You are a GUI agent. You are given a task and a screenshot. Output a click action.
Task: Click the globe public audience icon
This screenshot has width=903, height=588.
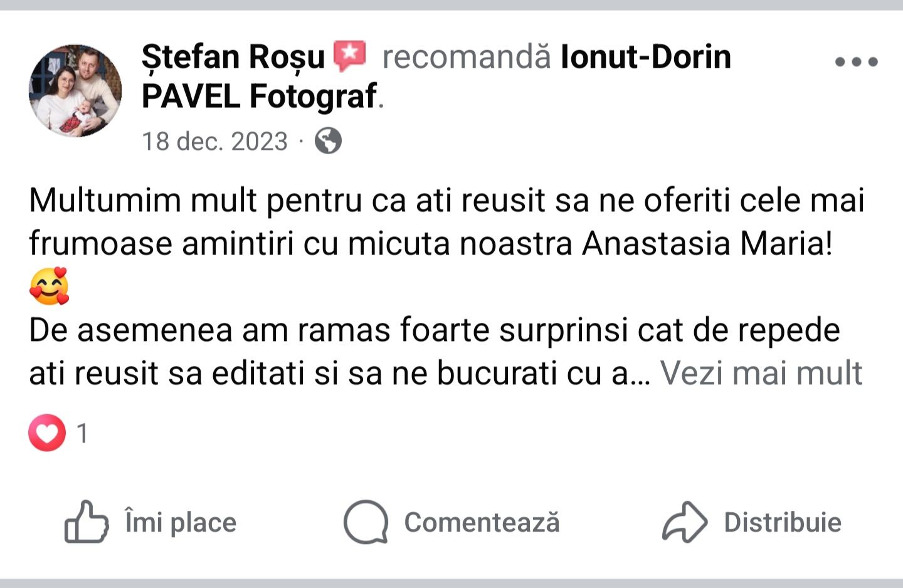tap(328, 141)
